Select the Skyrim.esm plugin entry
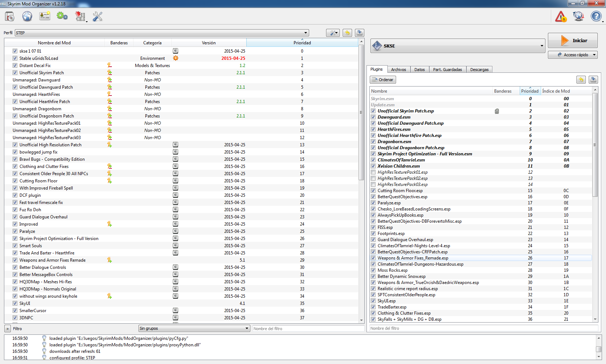The height and width of the screenshot is (364, 606). (481, 99)
